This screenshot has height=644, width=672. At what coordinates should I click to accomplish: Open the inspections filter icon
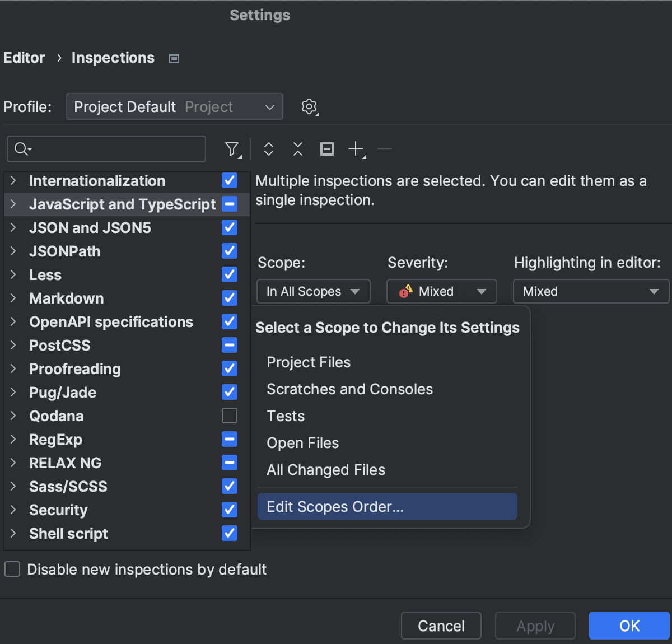(x=232, y=149)
